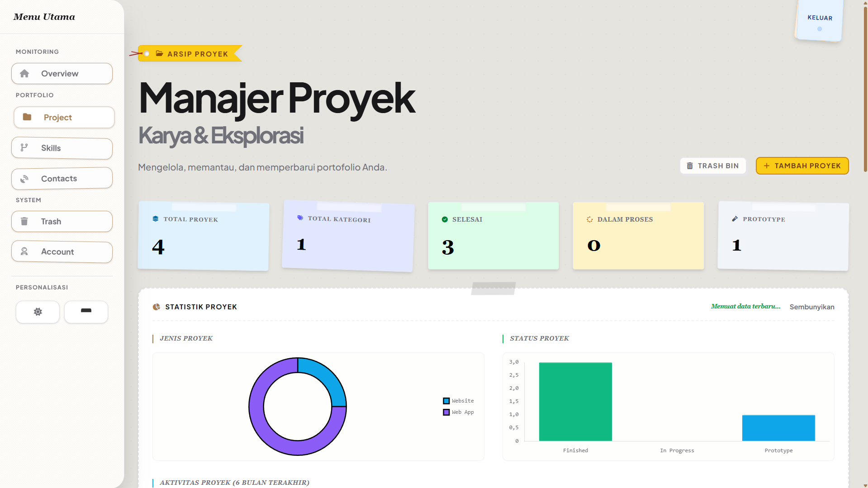
Task: Click the layers icon on Total Proyek card
Action: (155, 219)
